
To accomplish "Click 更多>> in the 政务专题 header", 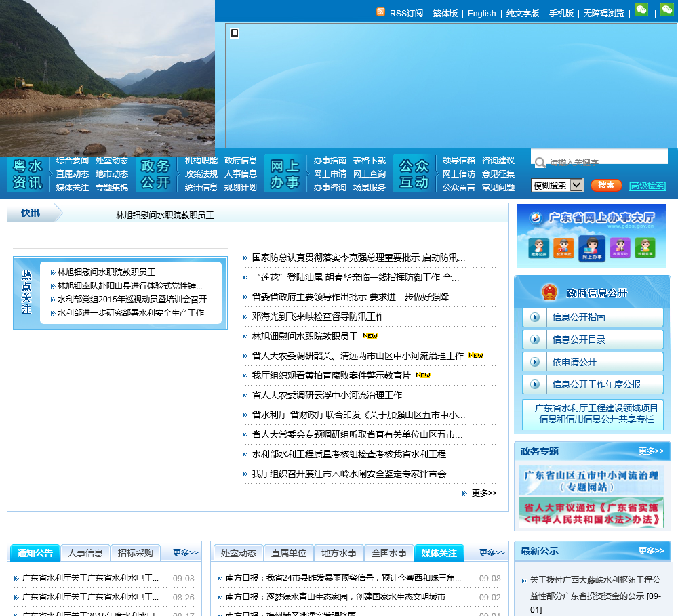I will tap(651, 451).
